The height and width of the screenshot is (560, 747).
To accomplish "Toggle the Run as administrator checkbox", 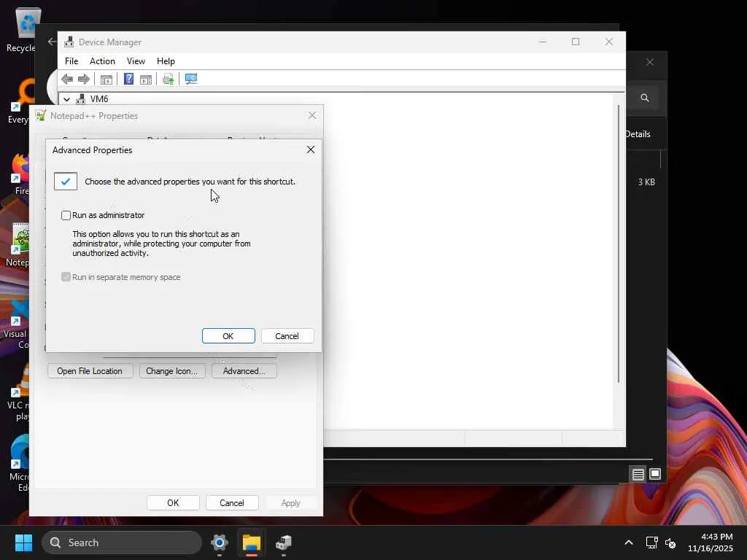I will click(66, 215).
